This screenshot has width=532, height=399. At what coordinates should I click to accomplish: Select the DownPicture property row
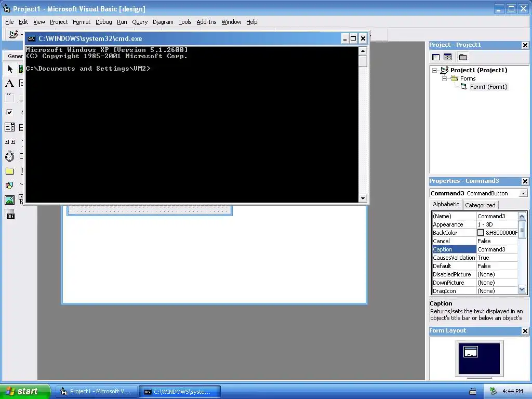pos(475,283)
